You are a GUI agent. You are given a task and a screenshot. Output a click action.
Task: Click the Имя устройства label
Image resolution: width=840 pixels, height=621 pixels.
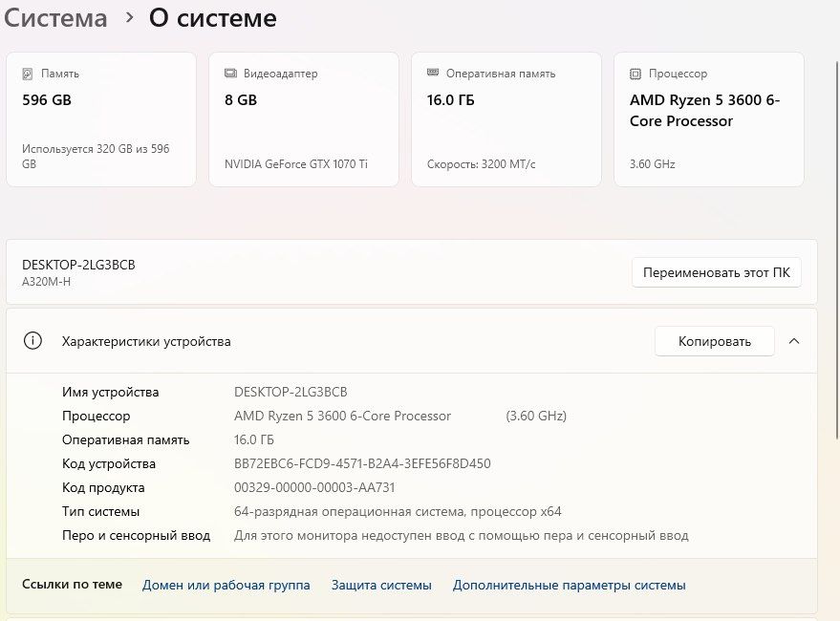(110, 392)
